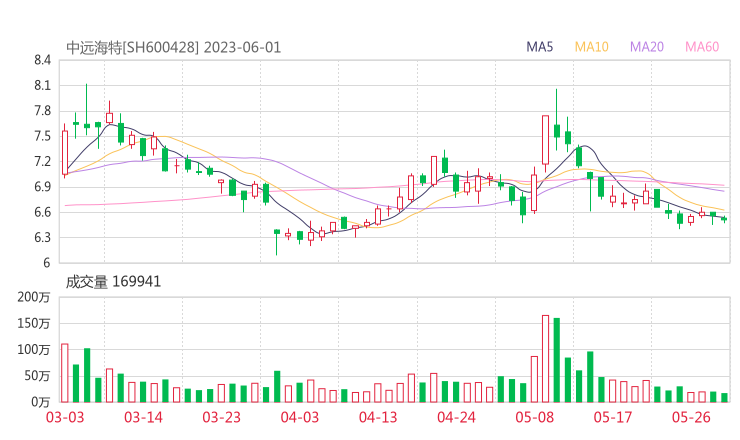Select the tallest red volume bar

pyautogui.click(x=546, y=359)
